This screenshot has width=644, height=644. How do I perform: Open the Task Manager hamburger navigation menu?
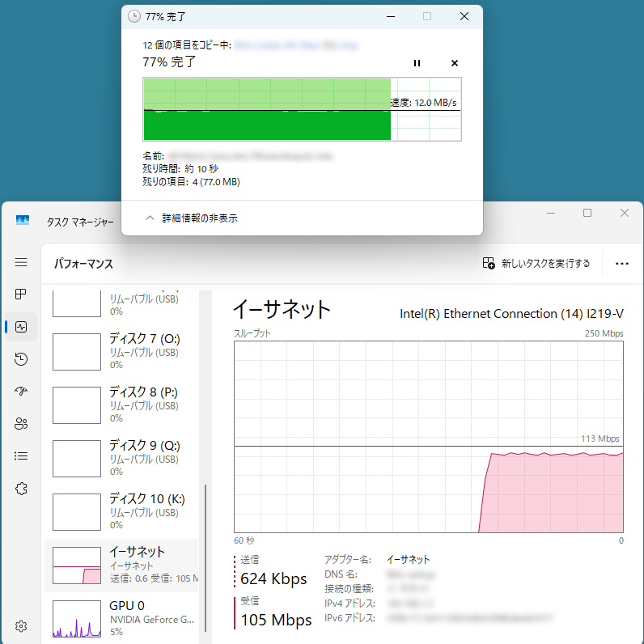(x=22, y=263)
